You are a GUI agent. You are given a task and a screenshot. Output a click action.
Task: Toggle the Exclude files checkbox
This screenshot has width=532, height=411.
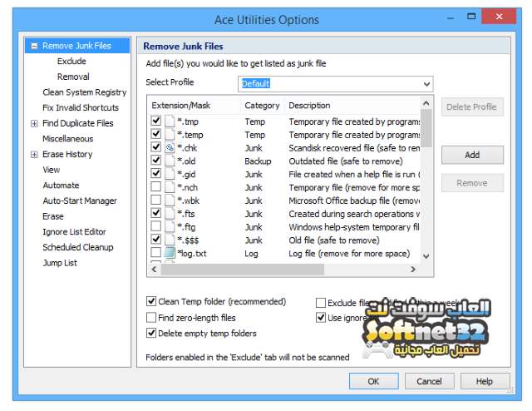tap(321, 303)
